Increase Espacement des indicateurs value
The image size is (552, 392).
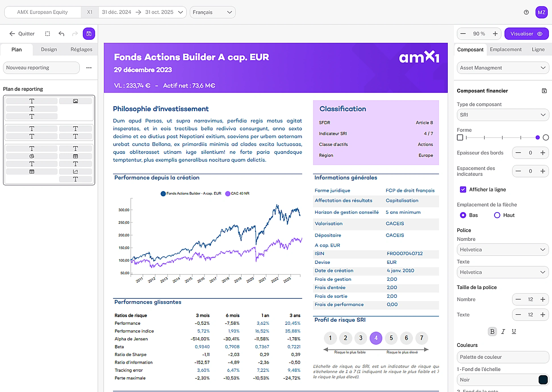pyautogui.click(x=543, y=171)
